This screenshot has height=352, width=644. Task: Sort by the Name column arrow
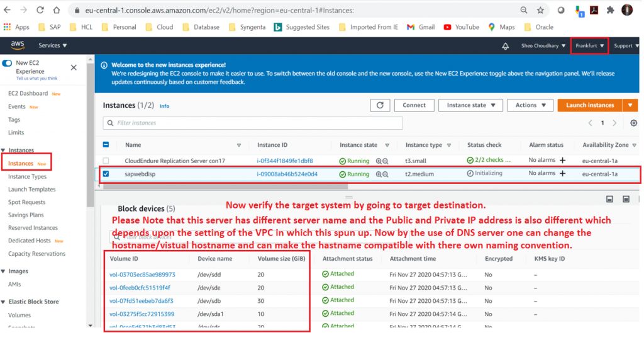238,145
